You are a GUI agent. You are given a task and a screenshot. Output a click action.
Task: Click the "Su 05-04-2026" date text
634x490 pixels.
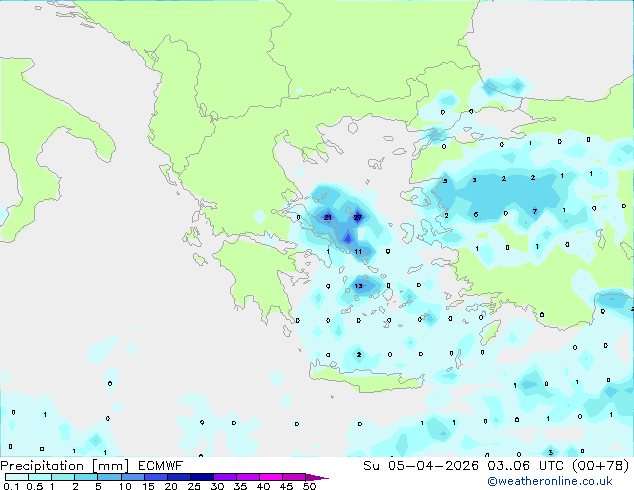click(421, 466)
